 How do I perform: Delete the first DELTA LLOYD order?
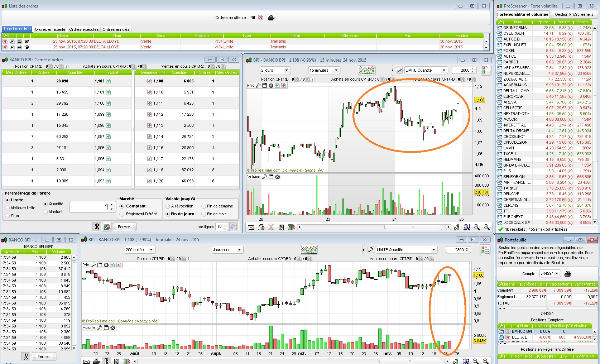click(x=5, y=41)
